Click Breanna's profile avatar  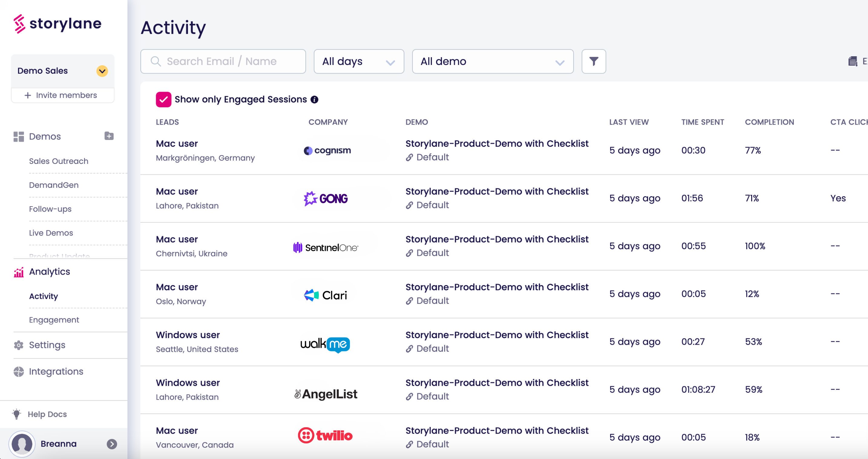22,444
